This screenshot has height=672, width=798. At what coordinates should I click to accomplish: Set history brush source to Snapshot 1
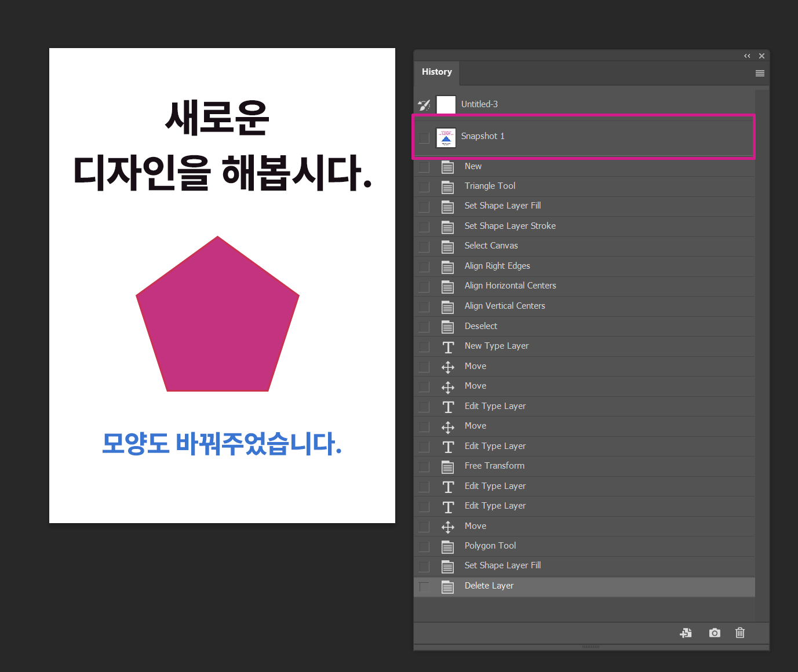pyautogui.click(x=424, y=137)
